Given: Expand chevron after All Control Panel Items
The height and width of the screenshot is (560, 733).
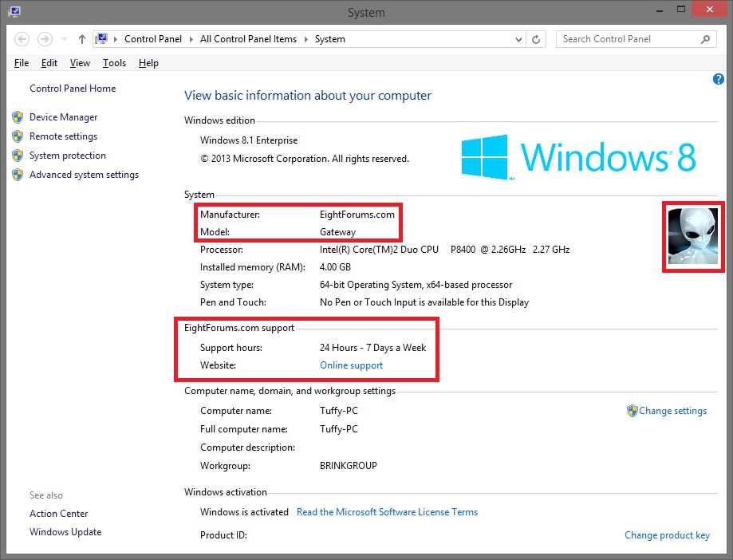Looking at the screenshot, I should 306,39.
